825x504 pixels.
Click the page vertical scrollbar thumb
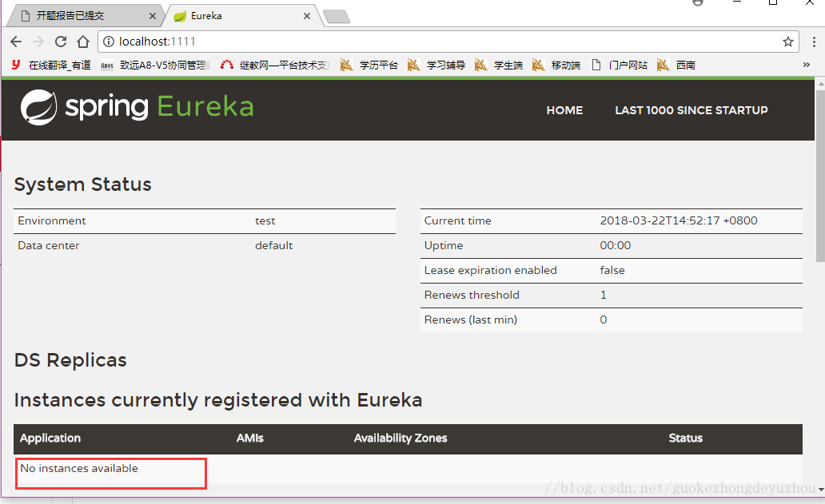[820, 176]
